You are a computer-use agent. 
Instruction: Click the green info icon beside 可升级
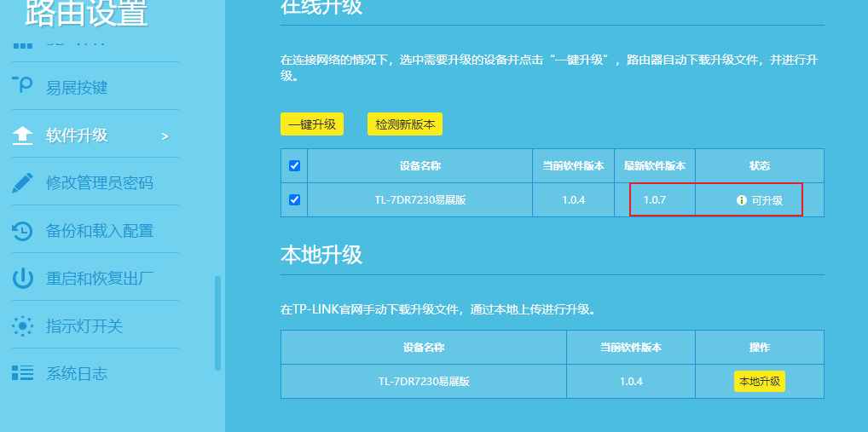tap(741, 200)
